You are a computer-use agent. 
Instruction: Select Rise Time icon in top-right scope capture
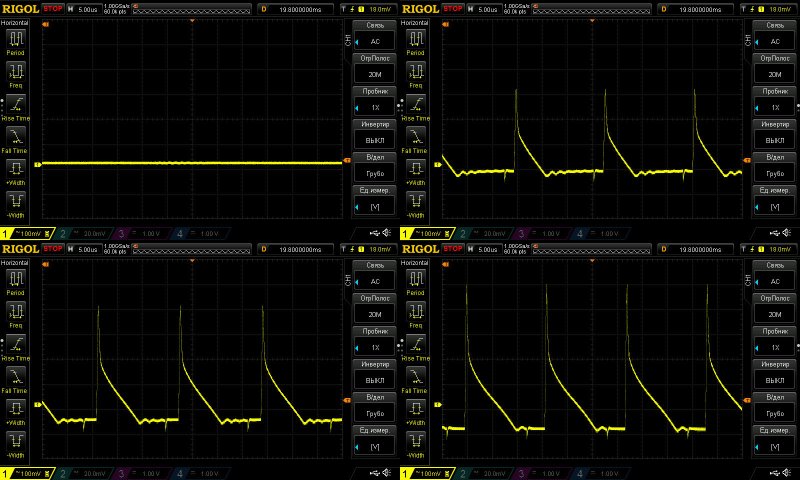(x=416, y=104)
